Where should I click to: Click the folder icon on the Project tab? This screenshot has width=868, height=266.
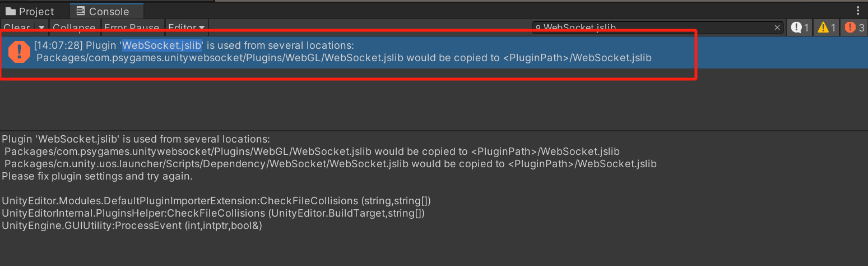coord(11,12)
